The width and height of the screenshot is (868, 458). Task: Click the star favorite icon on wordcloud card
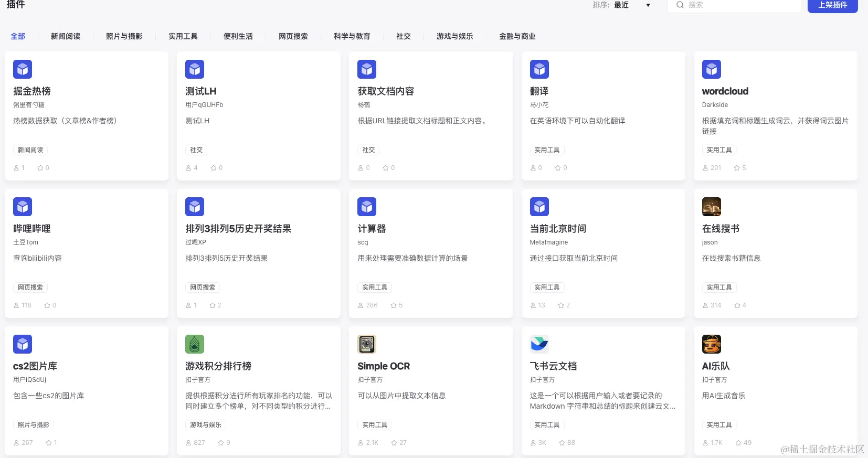(737, 168)
